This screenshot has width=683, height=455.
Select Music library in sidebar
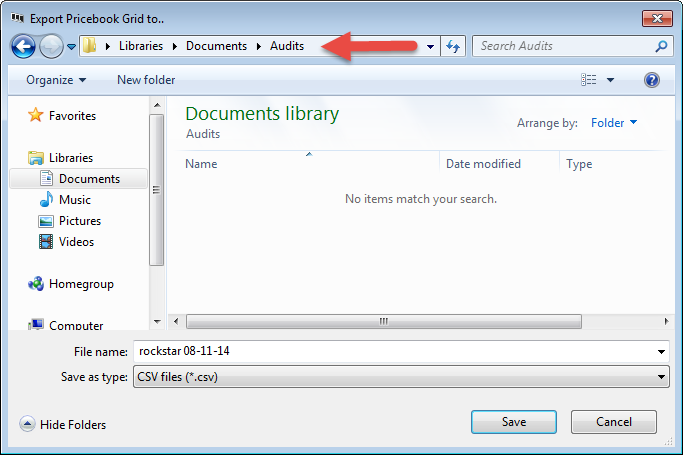[74, 200]
